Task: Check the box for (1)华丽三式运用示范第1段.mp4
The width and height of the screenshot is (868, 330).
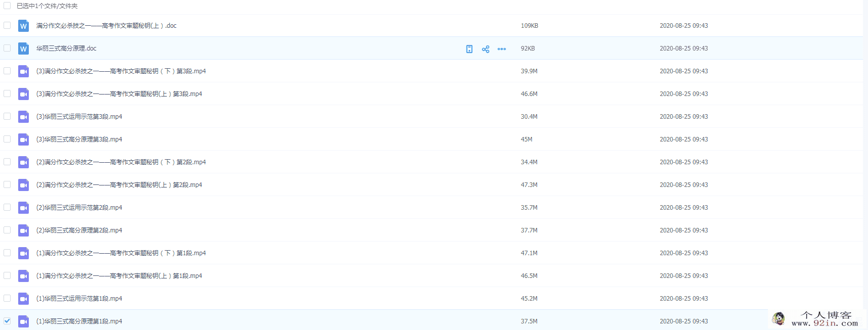Action: click(x=7, y=298)
